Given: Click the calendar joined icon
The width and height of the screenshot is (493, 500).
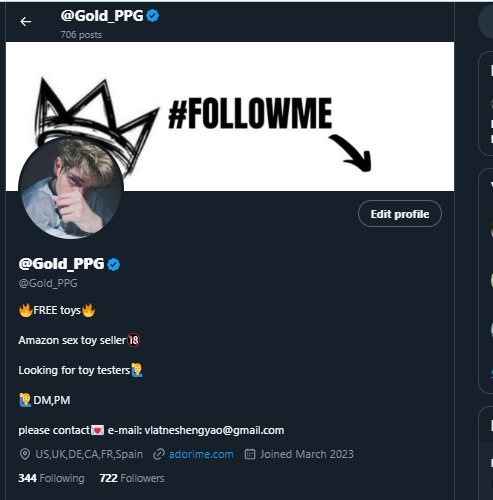Looking at the screenshot, I should click(250, 454).
